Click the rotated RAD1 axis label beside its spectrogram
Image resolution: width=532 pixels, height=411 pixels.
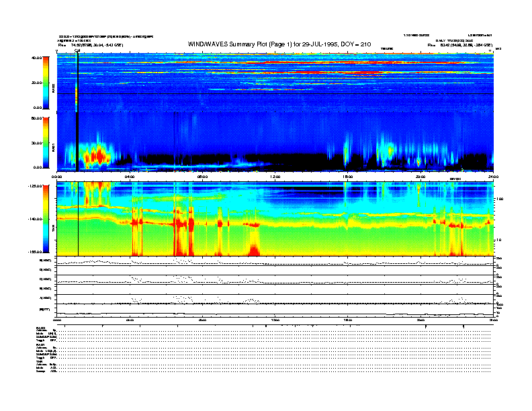coord(53,148)
